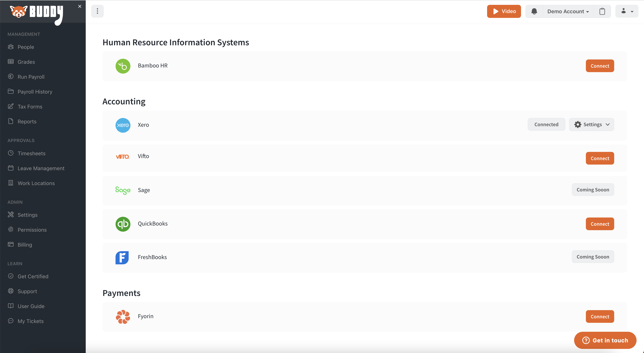Viewport: 644px width, 353px height.
Task: Click the admin Settings tools icon
Action: pyautogui.click(x=11, y=215)
